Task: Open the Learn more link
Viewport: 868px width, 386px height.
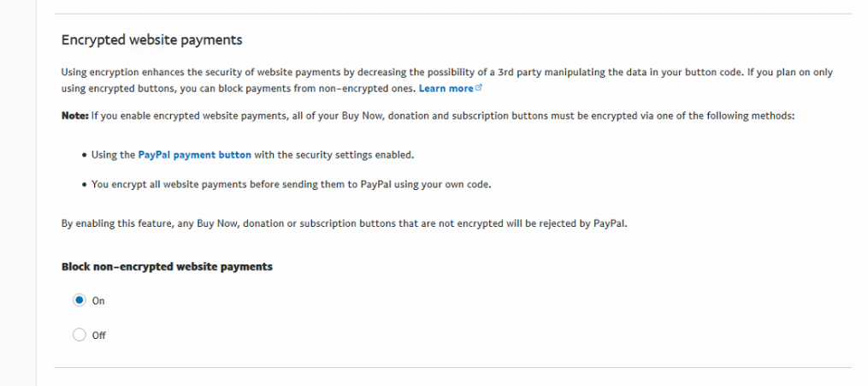Action: [x=446, y=88]
